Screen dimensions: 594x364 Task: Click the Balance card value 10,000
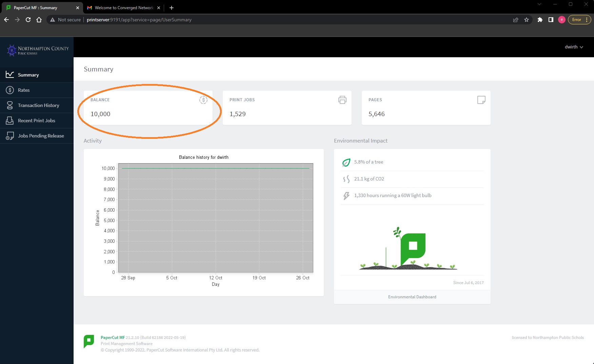click(x=100, y=114)
